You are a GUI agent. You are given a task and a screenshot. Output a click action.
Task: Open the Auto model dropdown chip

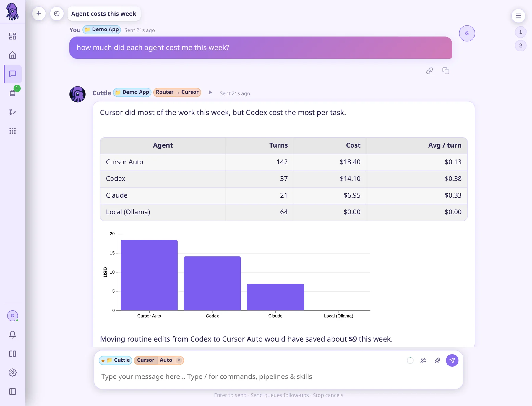click(x=166, y=360)
